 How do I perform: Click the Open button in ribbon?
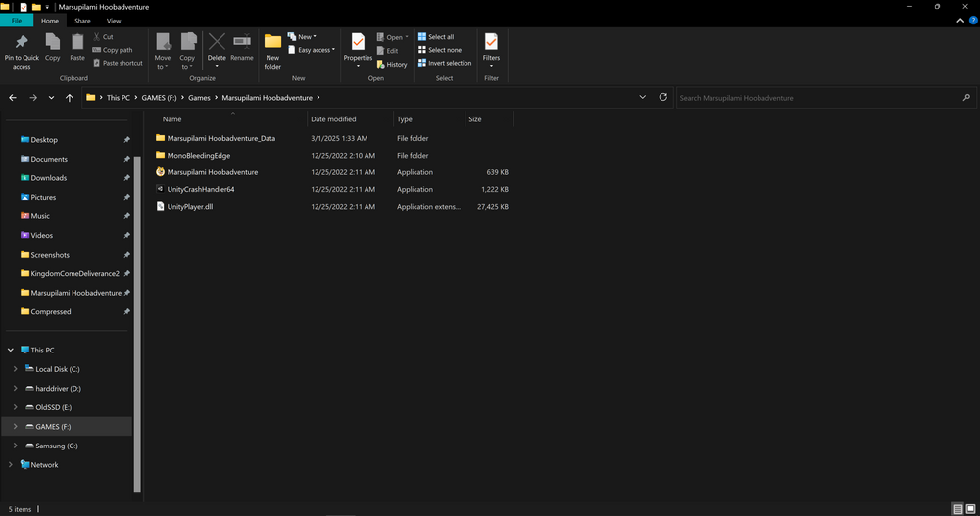pyautogui.click(x=393, y=37)
